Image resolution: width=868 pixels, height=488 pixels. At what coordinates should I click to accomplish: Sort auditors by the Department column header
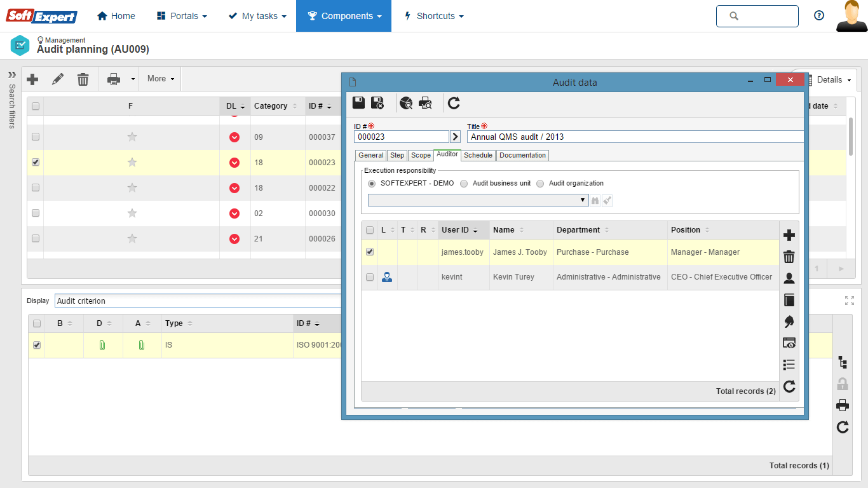[x=611, y=230]
